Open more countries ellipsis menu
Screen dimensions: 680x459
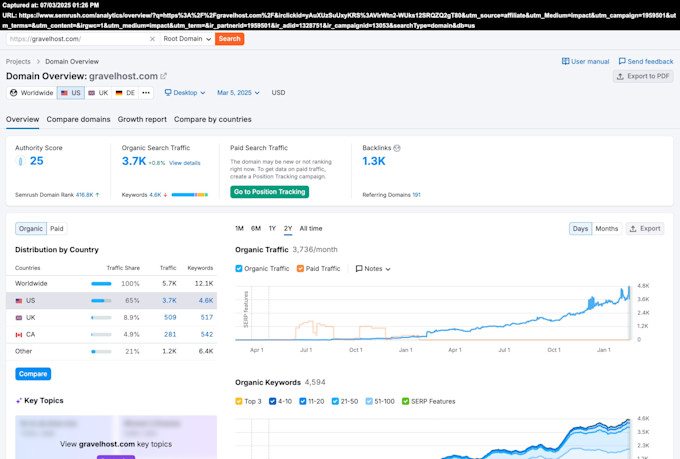pos(146,93)
